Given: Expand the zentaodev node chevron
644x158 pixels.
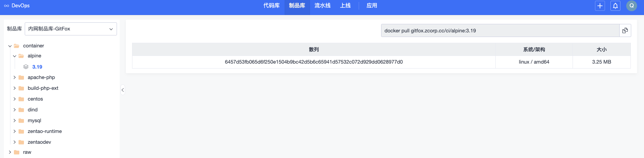Looking at the screenshot, I should point(15,142).
